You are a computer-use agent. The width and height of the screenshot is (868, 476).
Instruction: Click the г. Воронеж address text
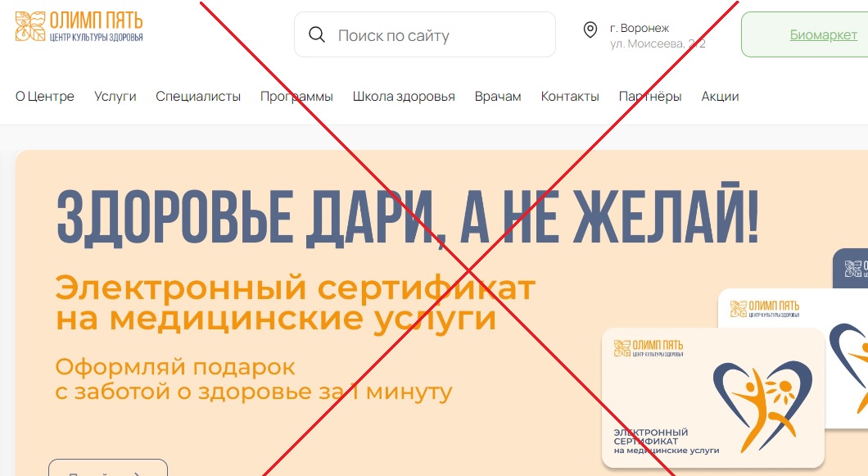(640, 28)
